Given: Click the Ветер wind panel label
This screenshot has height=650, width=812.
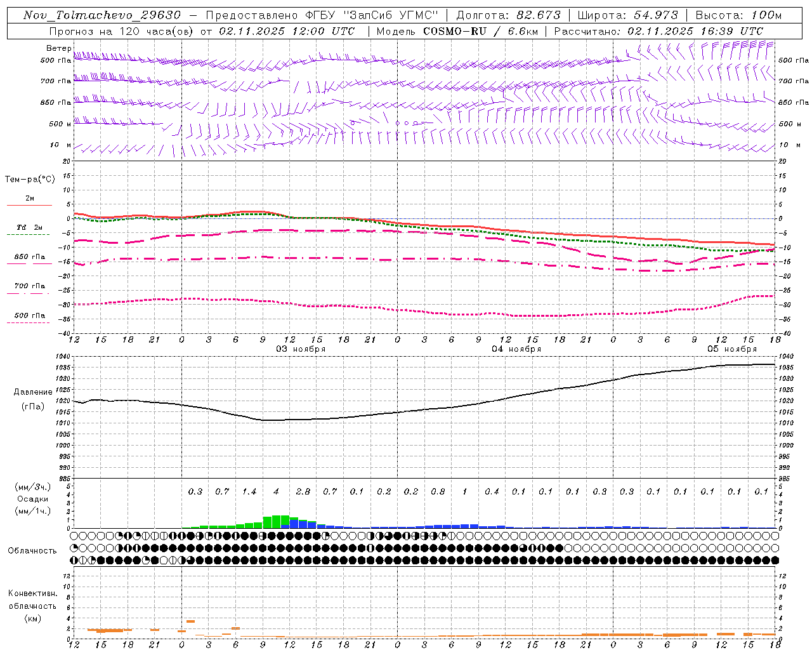Looking at the screenshot, I should (58, 48).
